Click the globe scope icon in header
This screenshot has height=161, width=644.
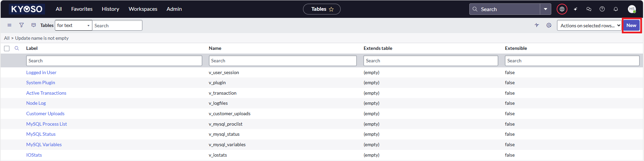(x=562, y=9)
